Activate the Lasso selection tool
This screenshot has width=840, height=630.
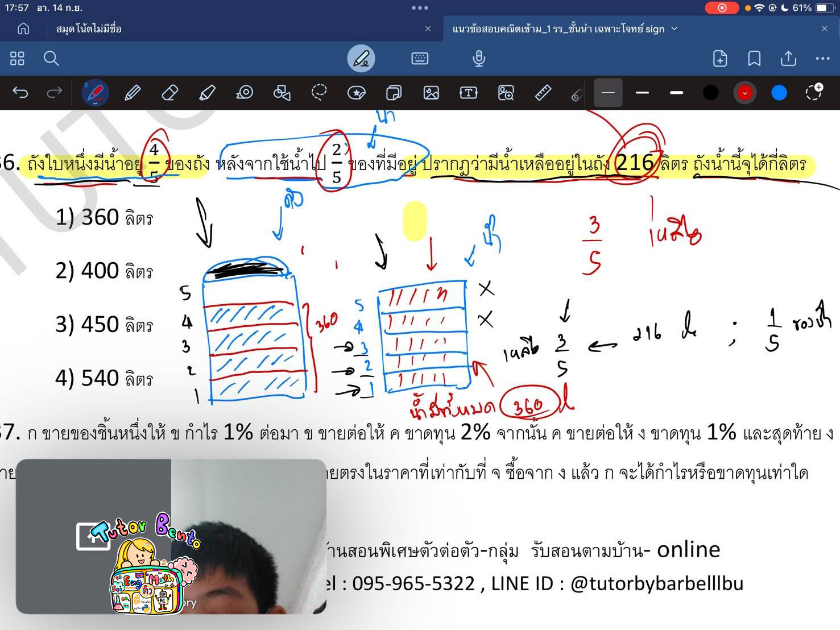tap(319, 93)
